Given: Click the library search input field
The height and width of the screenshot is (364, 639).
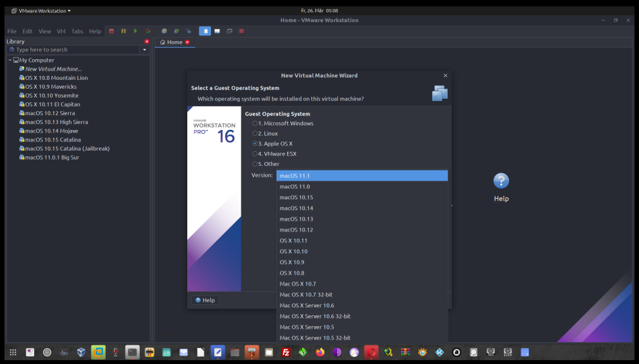Looking at the screenshot, I should click(74, 50).
